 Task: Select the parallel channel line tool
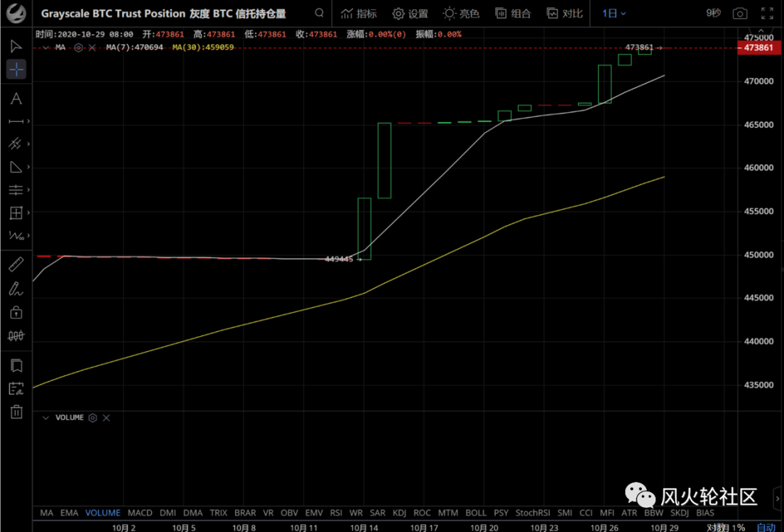point(15,144)
